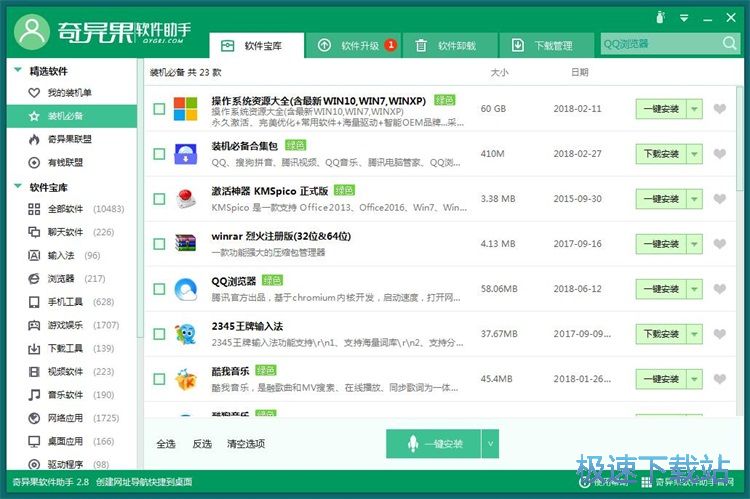Viewport: 750px width, 499px height.
Task: Favorite 装机必备合集包 with heart icon
Action: click(719, 154)
